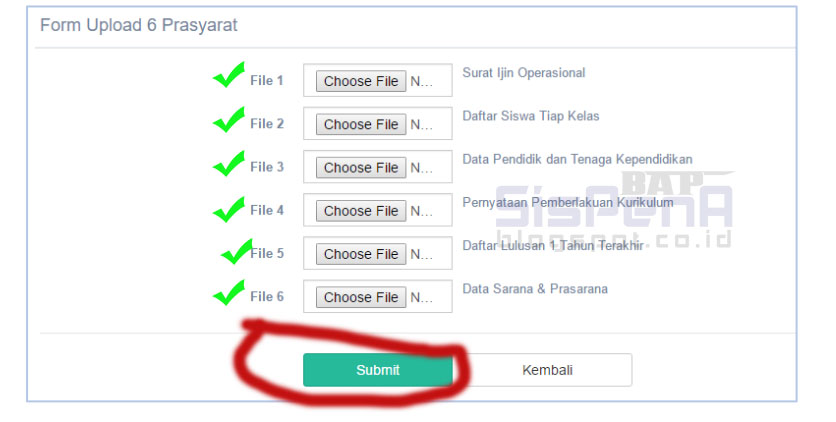Click the Form Upload 6 Prasyarat heading

point(139,25)
